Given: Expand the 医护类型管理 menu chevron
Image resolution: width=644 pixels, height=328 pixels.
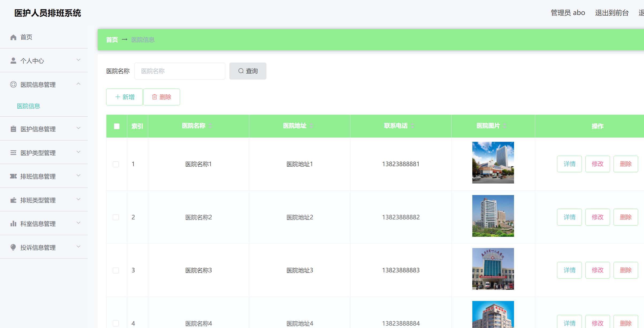Looking at the screenshot, I should click(x=78, y=152).
